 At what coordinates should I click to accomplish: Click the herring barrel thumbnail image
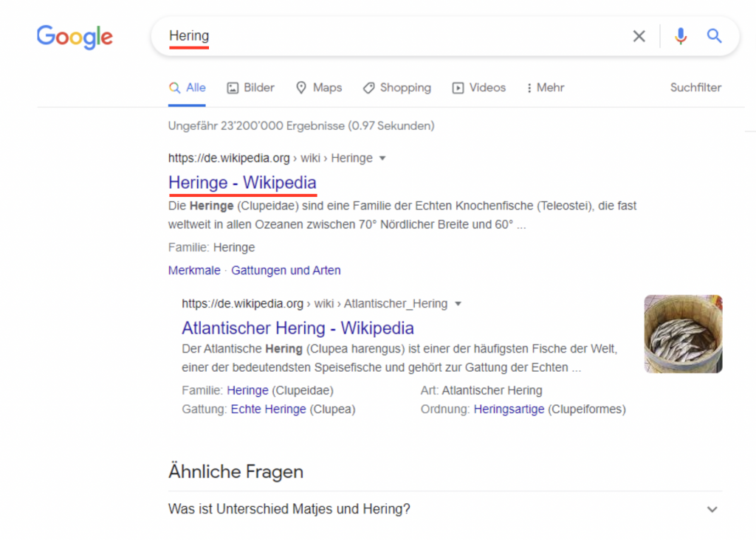683,334
